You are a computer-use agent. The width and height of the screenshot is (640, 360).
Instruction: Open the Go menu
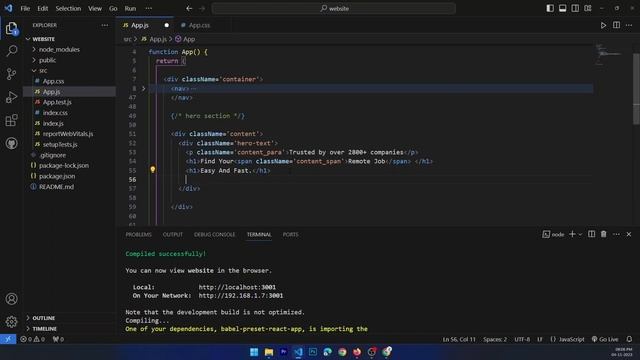(113, 8)
